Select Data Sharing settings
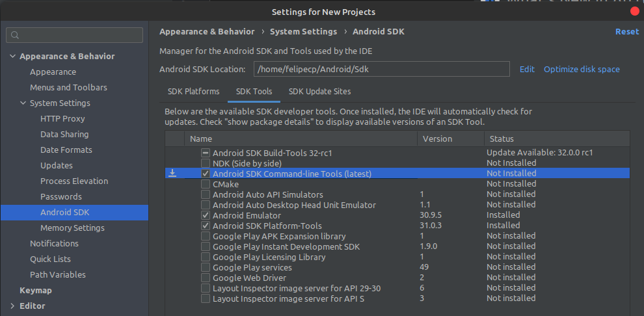644x316 pixels. coord(64,134)
